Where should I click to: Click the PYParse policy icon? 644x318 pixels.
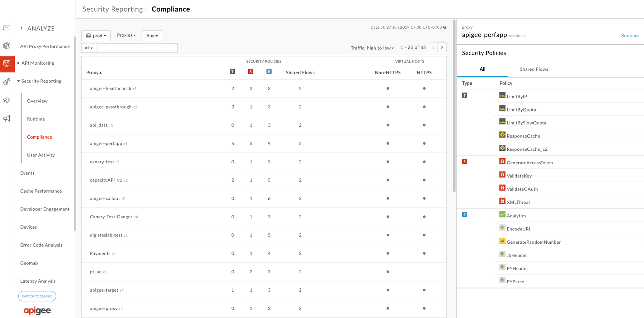click(x=502, y=280)
